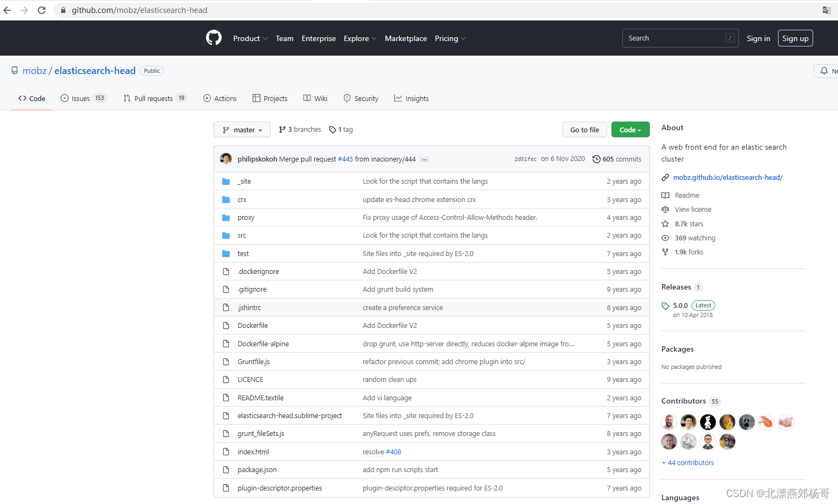Click the scale icon beside View license
The width and height of the screenshot is (838, 504).
click(666, 210)
